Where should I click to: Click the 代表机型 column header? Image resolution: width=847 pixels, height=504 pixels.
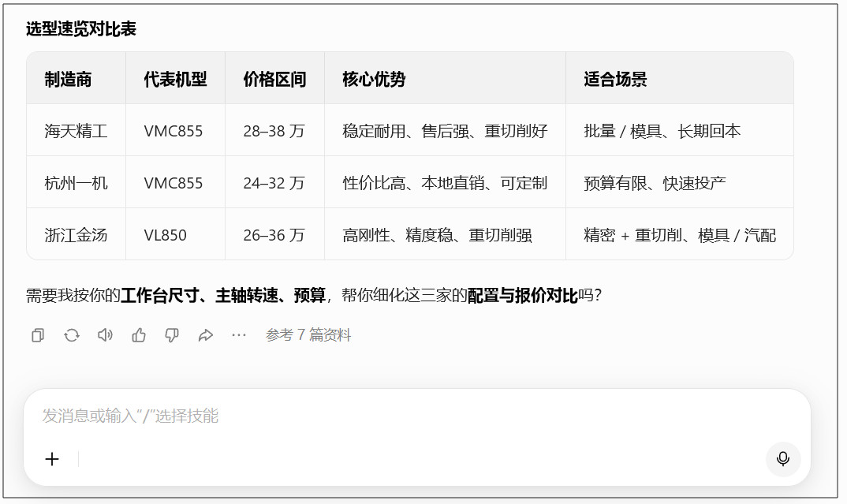click(175, 79)
